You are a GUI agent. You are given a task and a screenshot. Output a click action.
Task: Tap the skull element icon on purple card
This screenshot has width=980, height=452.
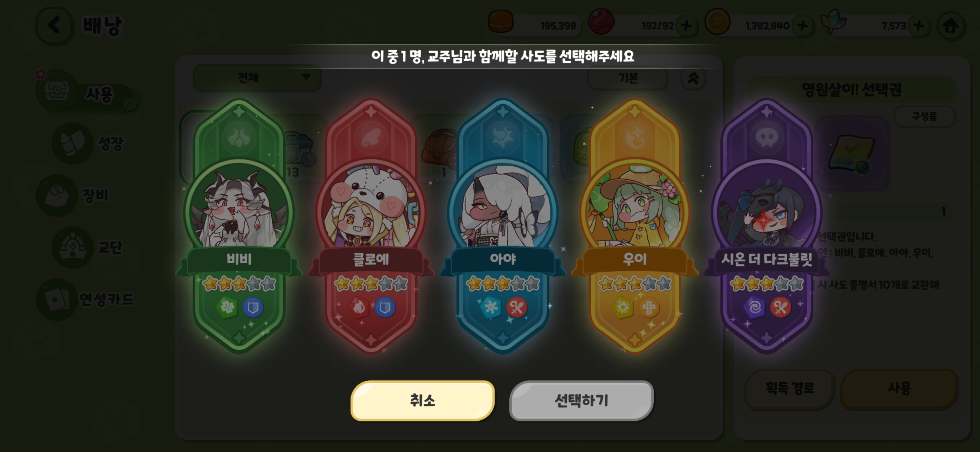pyautogui.click(x=767, y=137)
